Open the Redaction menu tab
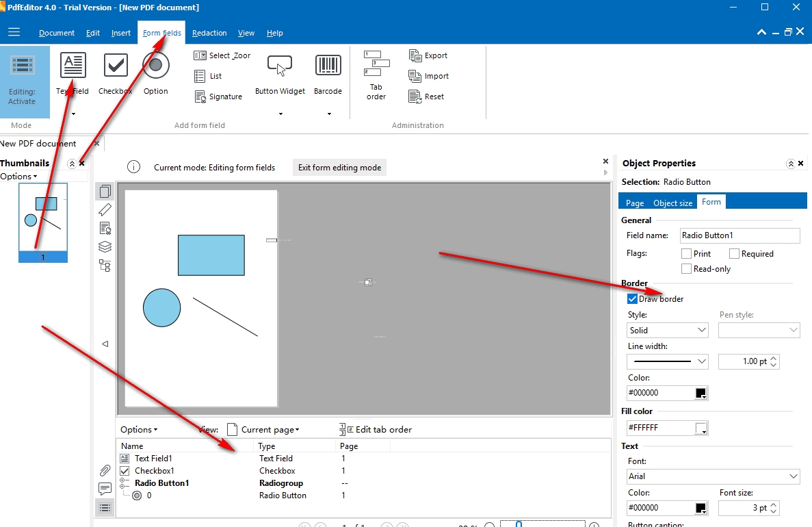Image resolution: width=812 pixels, height=527 pixels. point(209,33)
